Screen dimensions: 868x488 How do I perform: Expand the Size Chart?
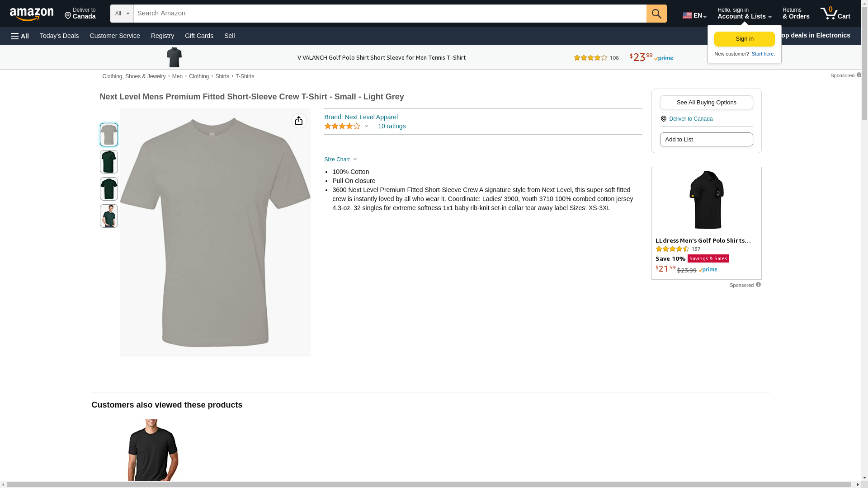click(x=340, y=160)
